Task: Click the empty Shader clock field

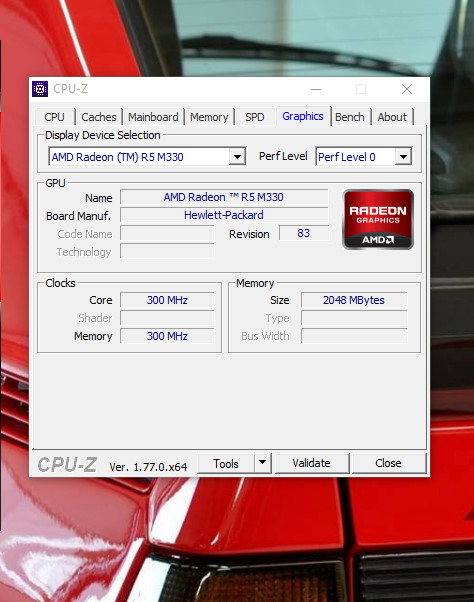Action: tap(167, 318)
